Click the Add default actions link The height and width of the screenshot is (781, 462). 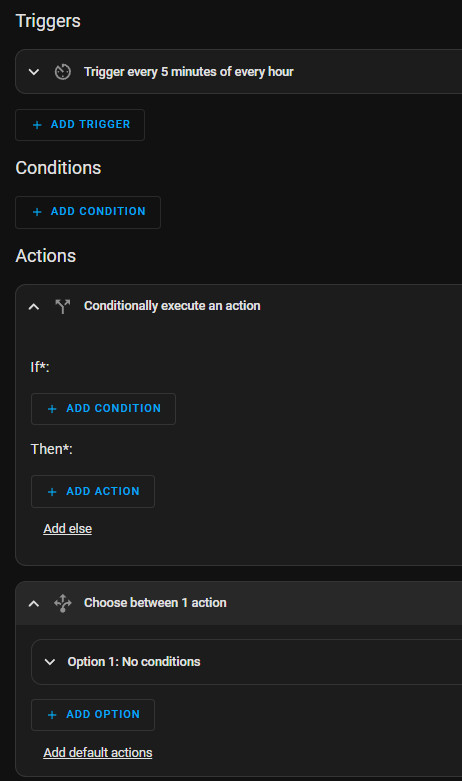point(98,753)
